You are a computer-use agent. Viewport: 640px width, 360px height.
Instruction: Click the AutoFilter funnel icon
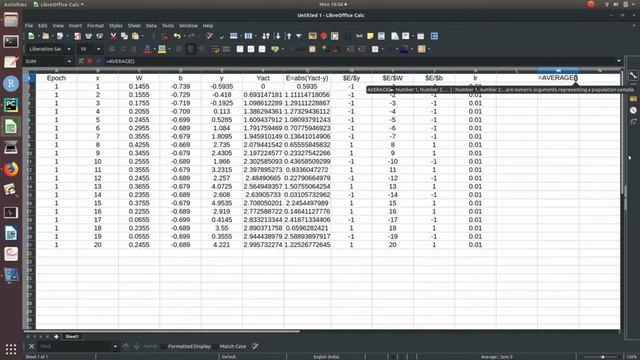coord(299,36)
